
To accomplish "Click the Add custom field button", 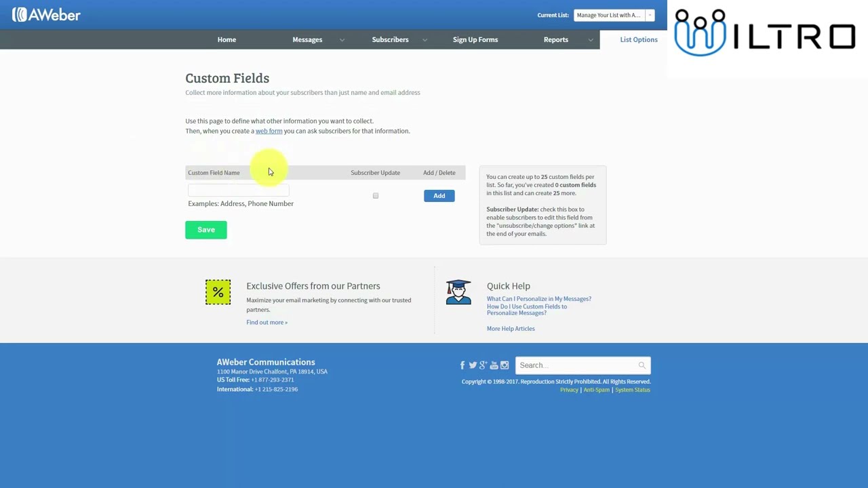I will (439, 196).
